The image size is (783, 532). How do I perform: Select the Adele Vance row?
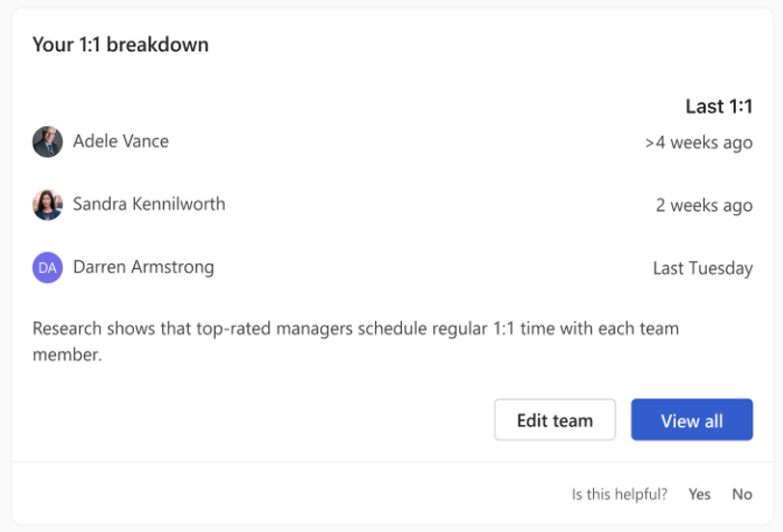point(392,142)
